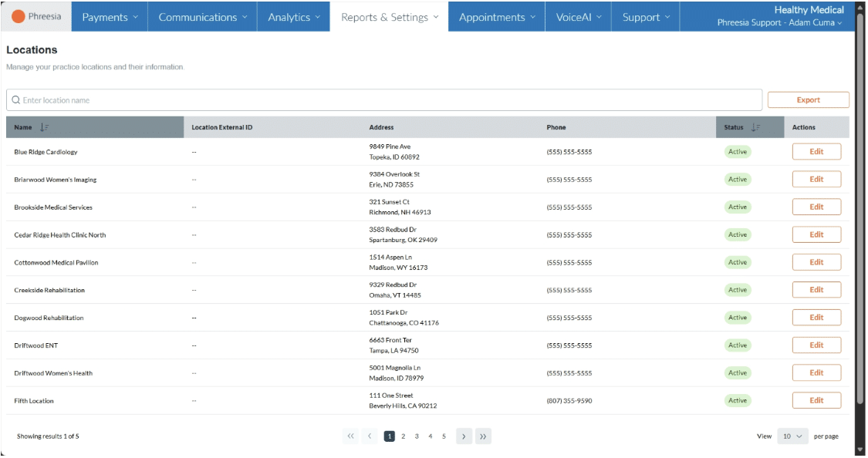Screen dimensions: 868x458
Task: Click address 9849 Pine Ave
Action: click(390, 146)
